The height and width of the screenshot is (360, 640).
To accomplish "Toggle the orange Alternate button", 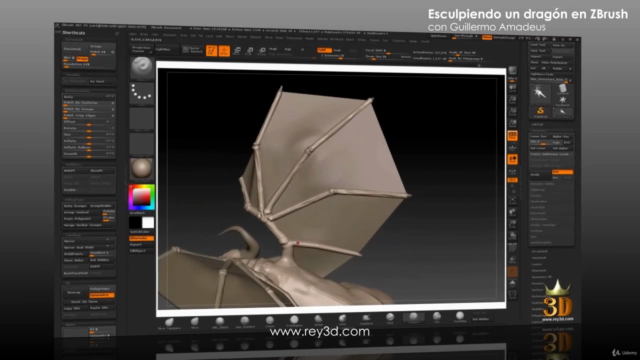I will 141,238.
